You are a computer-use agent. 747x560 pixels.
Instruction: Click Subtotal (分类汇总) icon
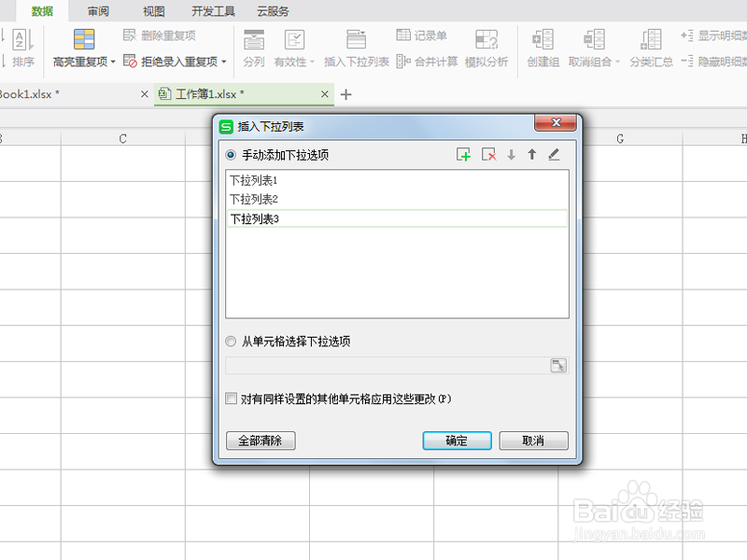click(x=651, y=39)
